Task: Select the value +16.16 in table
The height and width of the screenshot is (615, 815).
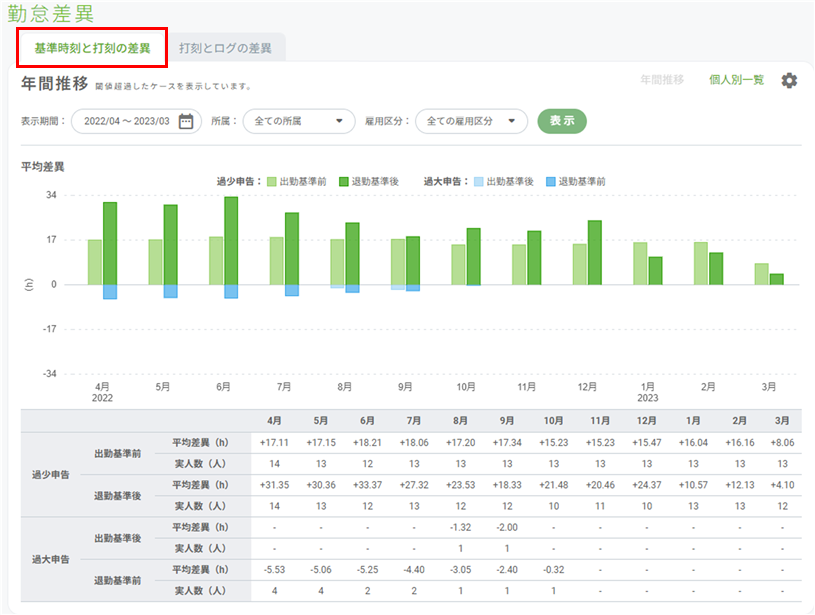Action: [x=740, y=443]
